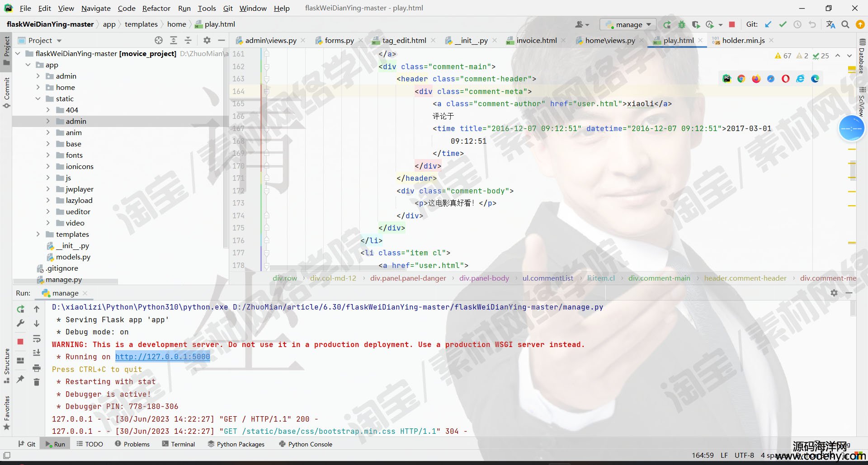The width and height of the screenshot is (868, 465).
Task: Switch to forms.py editor tab
Action: click(339, 40)
